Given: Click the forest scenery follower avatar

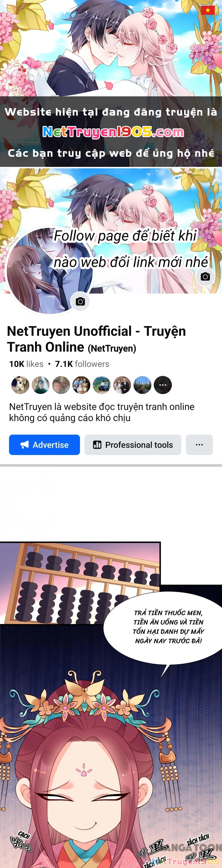Looking at the screenshot, I should 142,385.
